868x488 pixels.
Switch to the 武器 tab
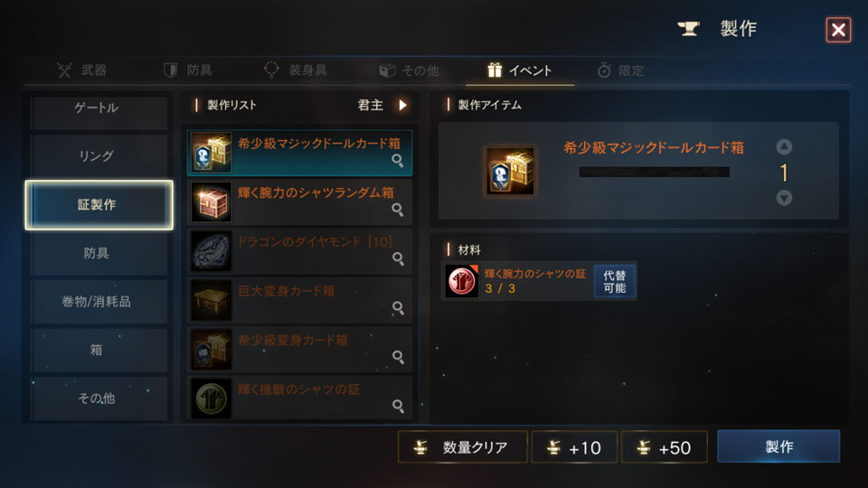pyautogui.click(x=82, y=70)
